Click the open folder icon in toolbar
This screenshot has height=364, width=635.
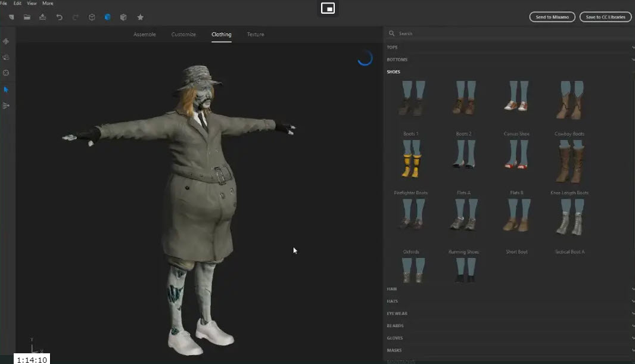pos(27,17)
